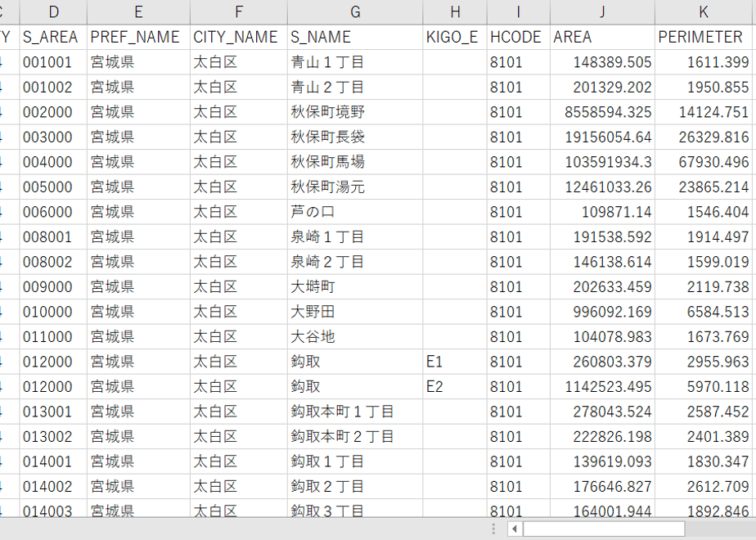This screenshot has width=756, height=540.
Task: Click the KIGO_E cell containing E2
Action: tap(455, 387)
